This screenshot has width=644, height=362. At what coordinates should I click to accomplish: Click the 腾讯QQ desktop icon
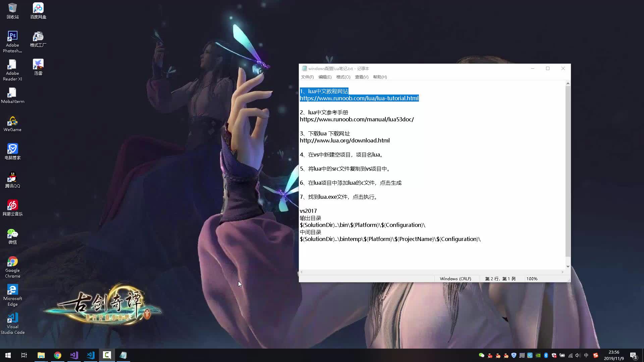pos(12,177)
